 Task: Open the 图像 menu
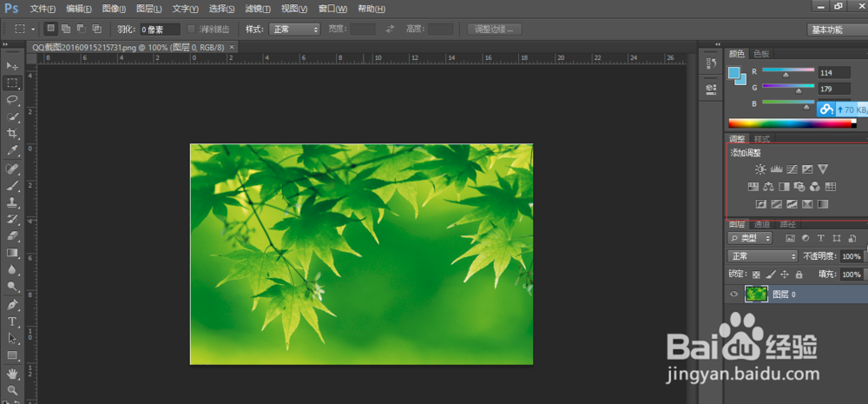[114, 9]
